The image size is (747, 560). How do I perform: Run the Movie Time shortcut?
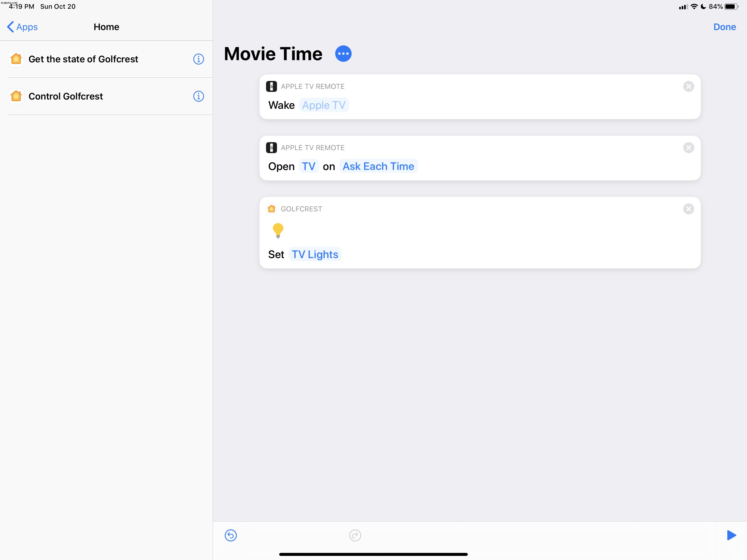731,535
